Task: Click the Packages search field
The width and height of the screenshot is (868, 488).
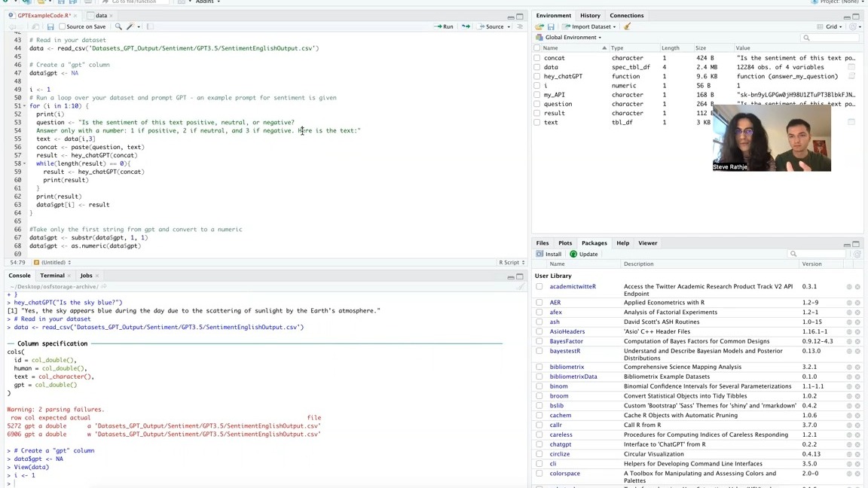Action: [x=818, y=254]
